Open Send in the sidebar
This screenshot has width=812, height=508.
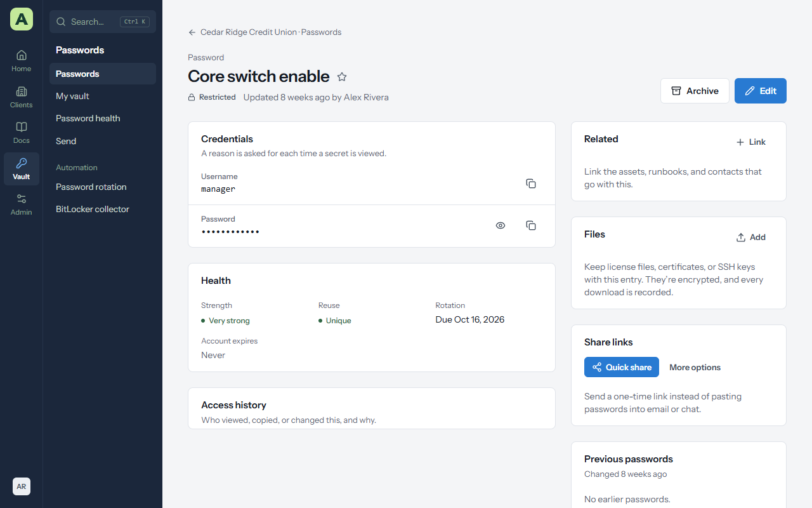click(103, 141)
